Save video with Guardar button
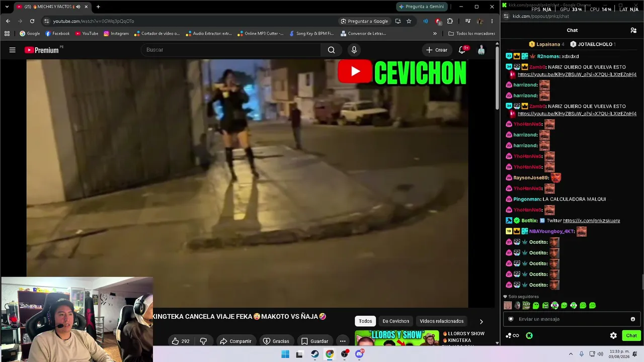This screenshot has height=362, width=644. coord(314,341)
